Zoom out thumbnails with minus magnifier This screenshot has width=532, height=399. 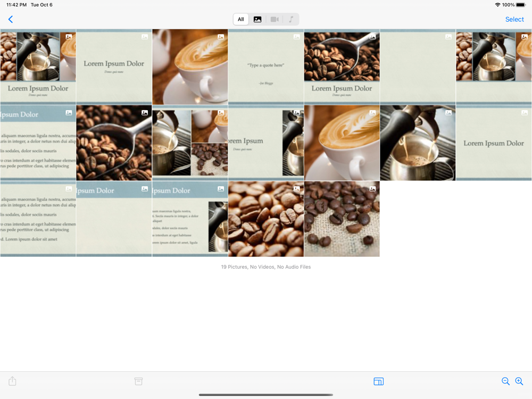tap(505, 381)
